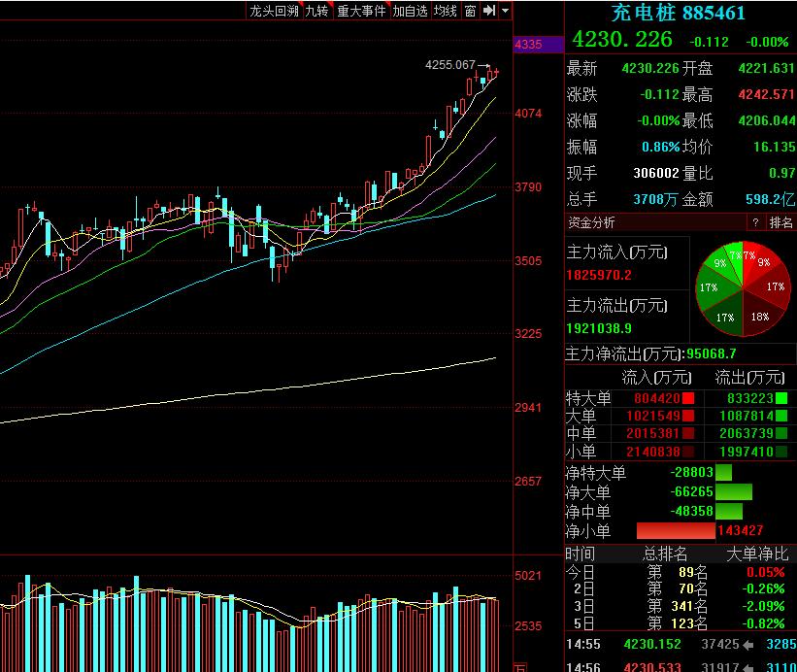Click the 5日 ranking row 第123名
797x672 pixels.
point(681,623)
